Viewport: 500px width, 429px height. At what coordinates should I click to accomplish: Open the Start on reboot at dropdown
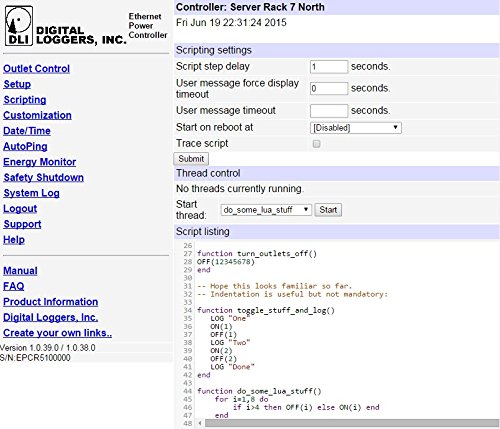pyautogui.click(x=356, y=128)
